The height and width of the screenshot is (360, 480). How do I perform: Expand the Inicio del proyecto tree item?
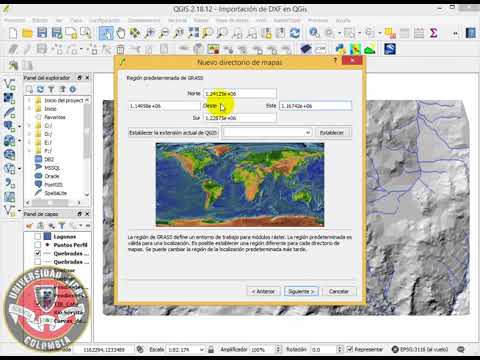click(29, 100)
